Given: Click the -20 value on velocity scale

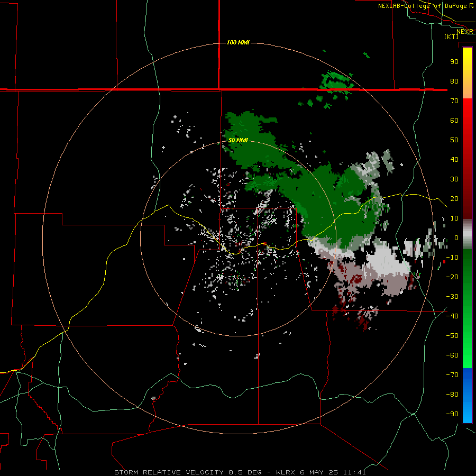Looking at the screenshot, I should (x=452, y=277).
